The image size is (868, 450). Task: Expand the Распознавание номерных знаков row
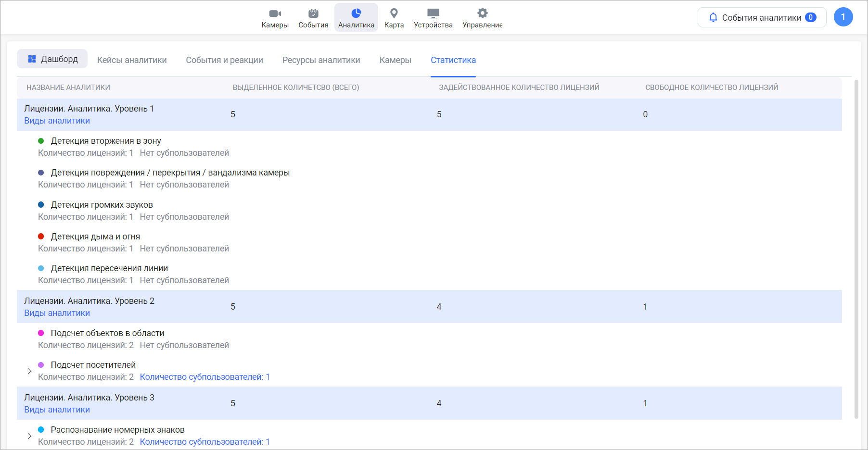coord(29,436)
